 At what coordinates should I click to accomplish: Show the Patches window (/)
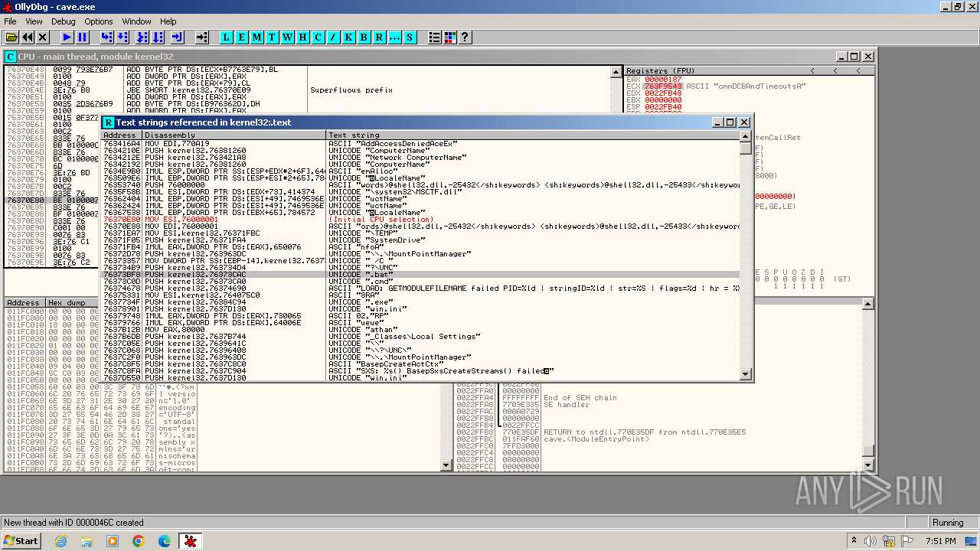click(334, 37)
